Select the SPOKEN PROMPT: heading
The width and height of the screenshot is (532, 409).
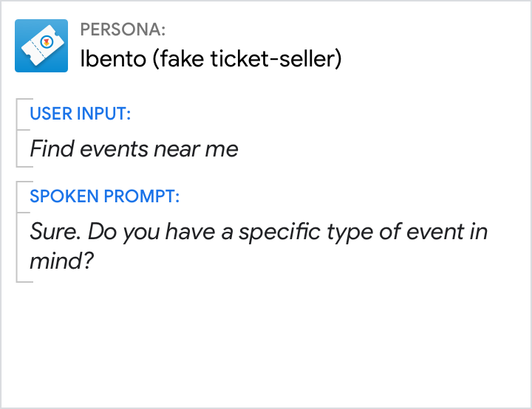coord(105,197)
